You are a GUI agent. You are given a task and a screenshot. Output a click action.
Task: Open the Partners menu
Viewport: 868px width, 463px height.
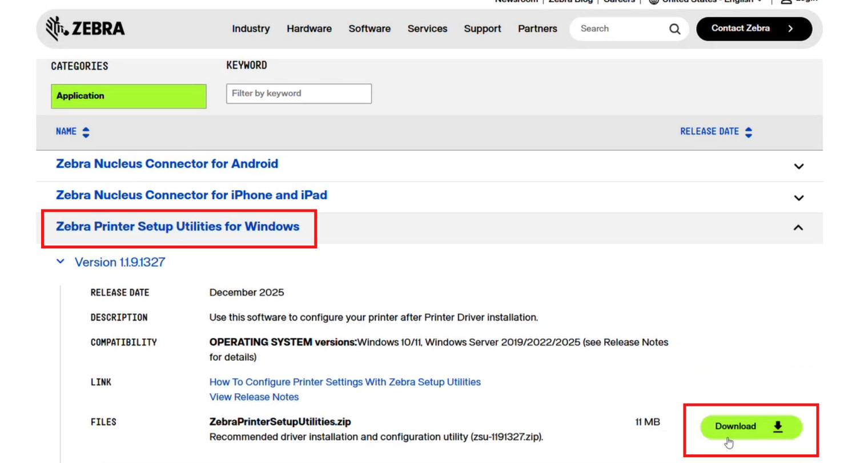pyautogui.click(x=537, y=29)
